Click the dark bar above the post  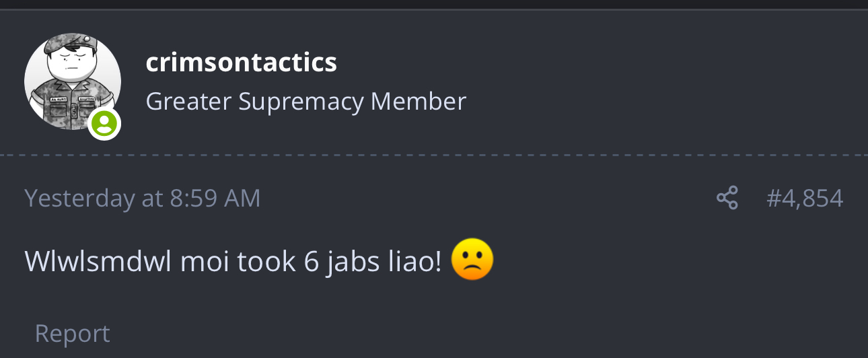(434, 5)
